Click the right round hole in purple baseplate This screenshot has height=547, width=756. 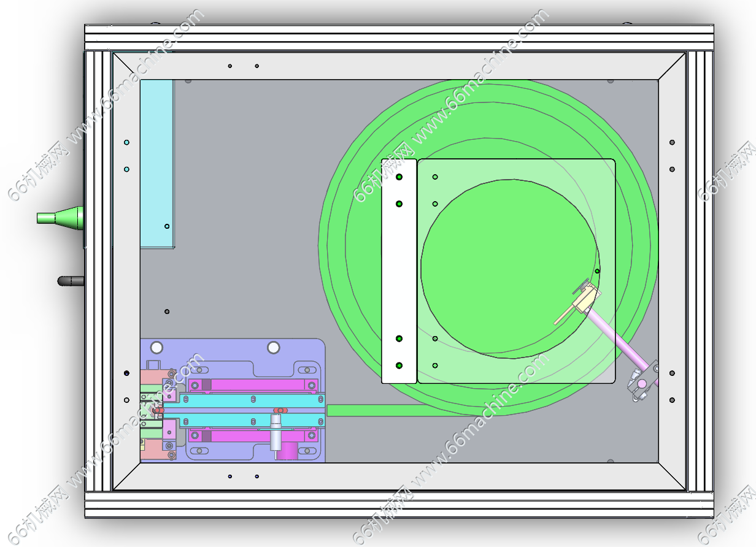[x=273, y=348]
